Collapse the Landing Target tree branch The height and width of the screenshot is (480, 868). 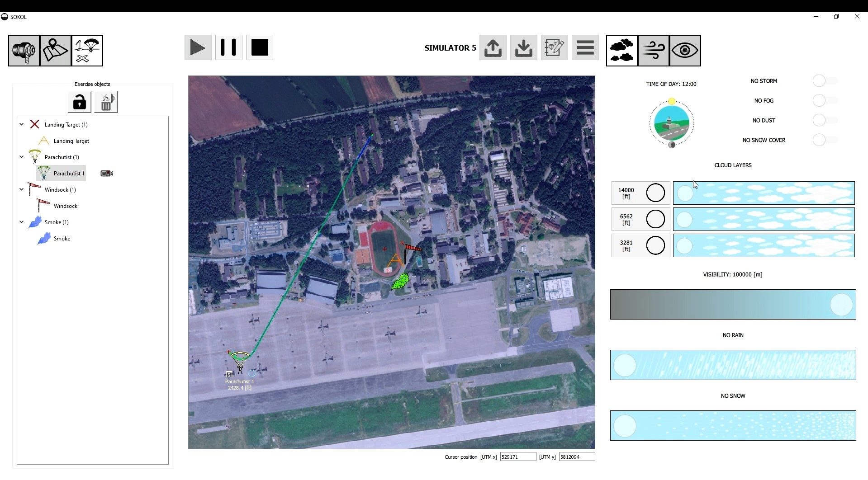(x=21, y=124)
